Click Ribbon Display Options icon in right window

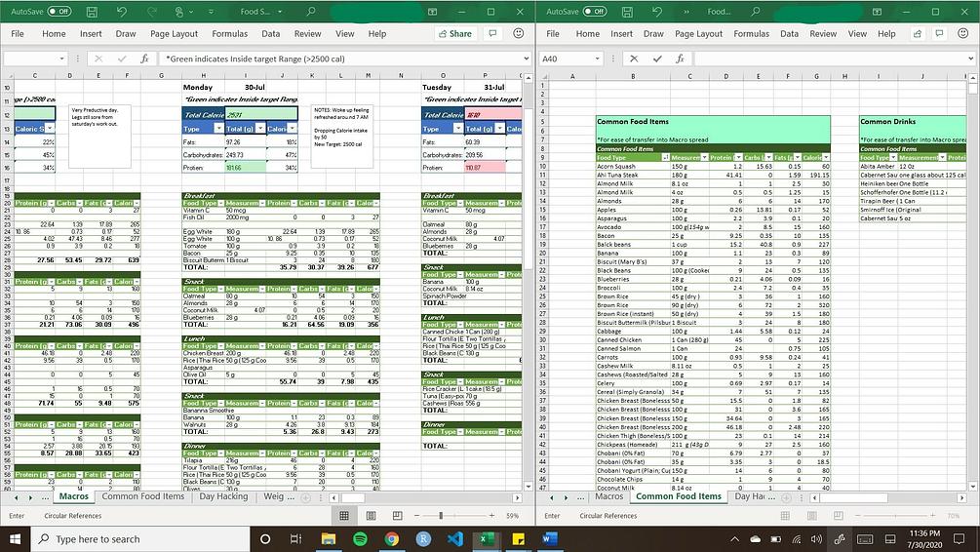877,12
